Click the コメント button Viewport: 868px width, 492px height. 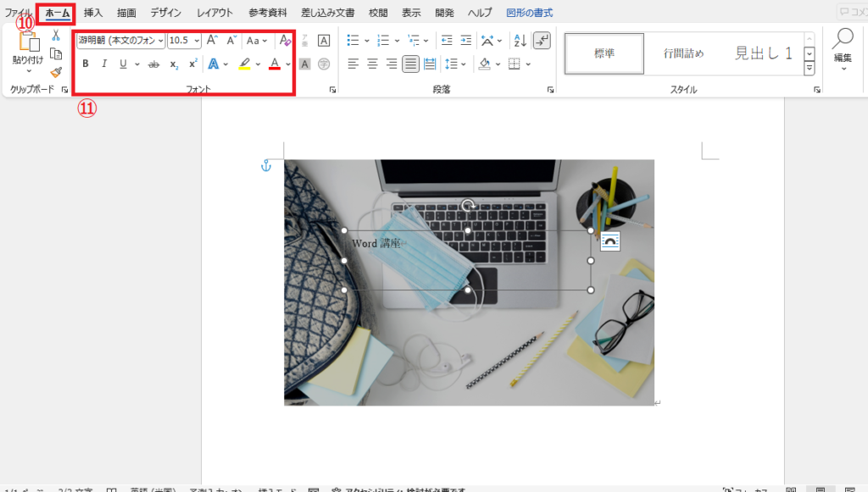coord(853,12)
